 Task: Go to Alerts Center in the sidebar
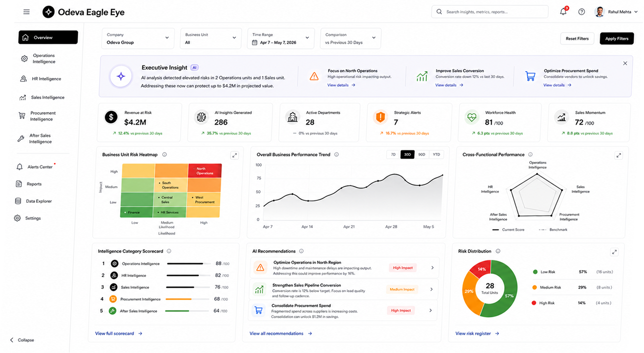click(40, 167)
